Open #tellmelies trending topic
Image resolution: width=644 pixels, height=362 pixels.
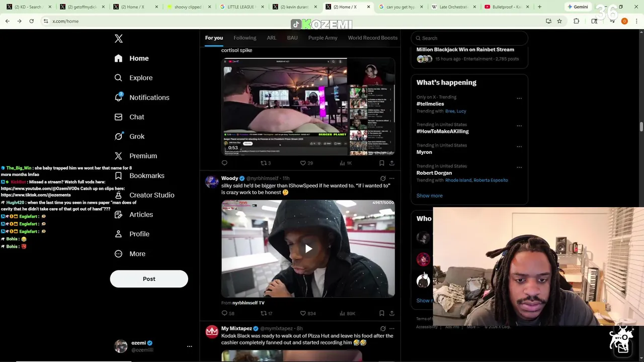(x=430, y=104)
